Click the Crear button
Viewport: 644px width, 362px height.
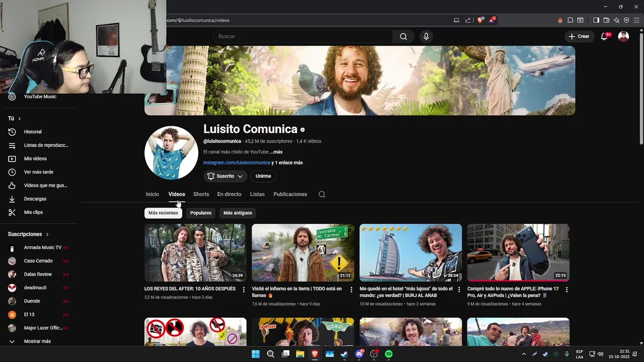coord(579,36)
